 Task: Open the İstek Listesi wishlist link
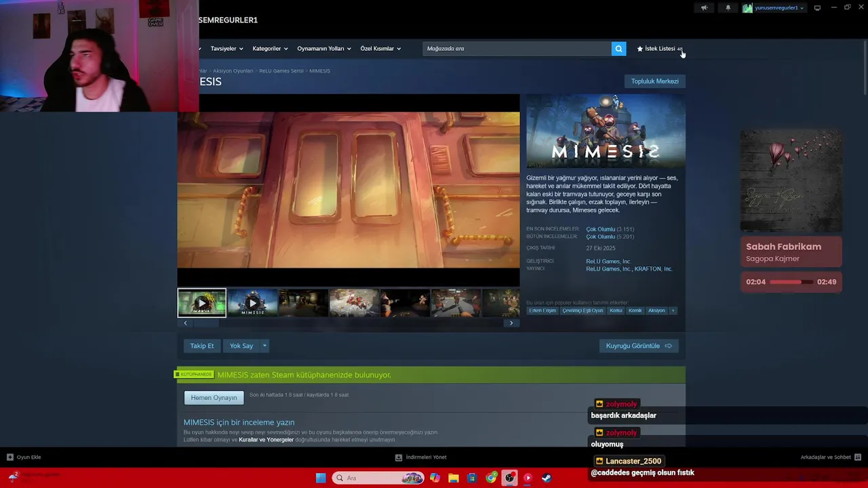[x=660, y=49]
